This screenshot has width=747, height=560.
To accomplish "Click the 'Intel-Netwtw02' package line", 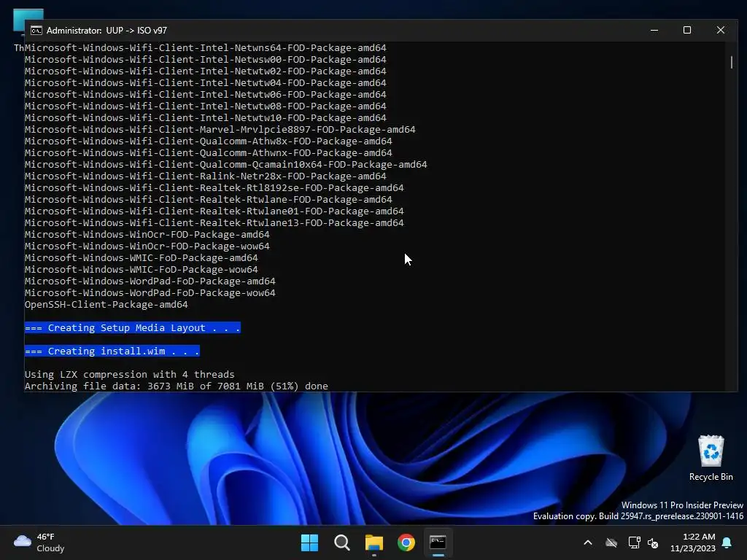I will pyautogui.click(x=205, y=71).
